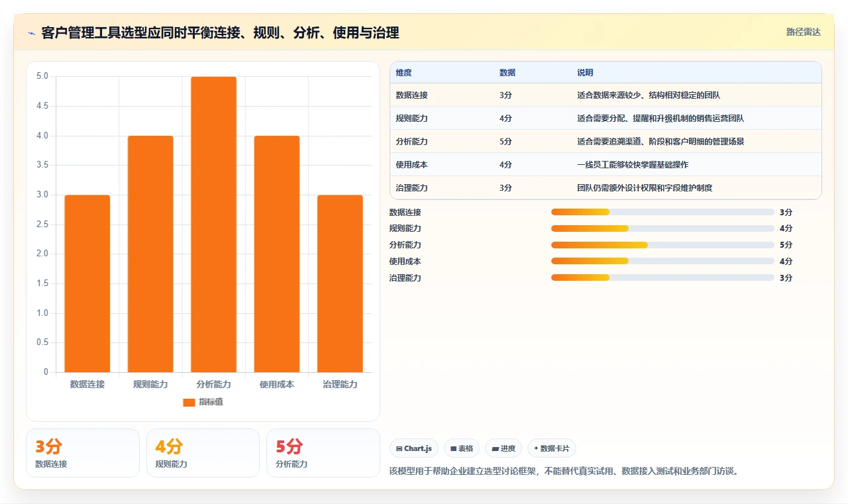This screenshot has width=848, height=504.
Task: Click the 使用成本 bar in the chart
Action: pos(277,254)
